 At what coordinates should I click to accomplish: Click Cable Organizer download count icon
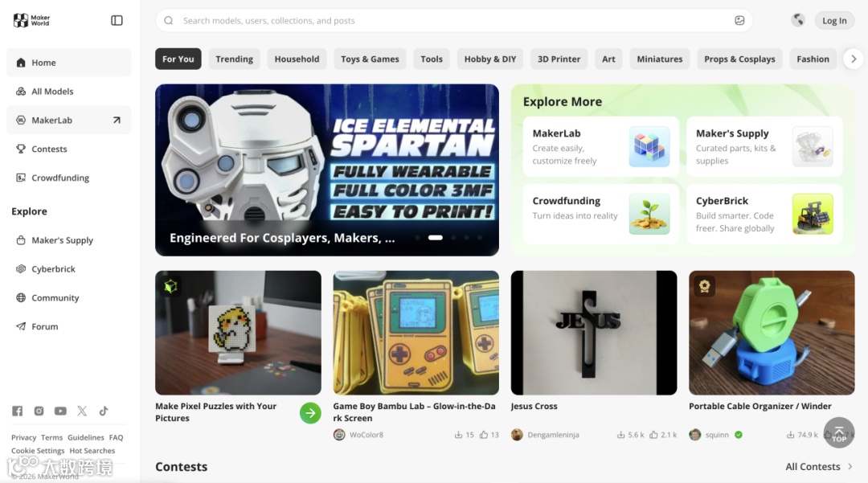791,435
